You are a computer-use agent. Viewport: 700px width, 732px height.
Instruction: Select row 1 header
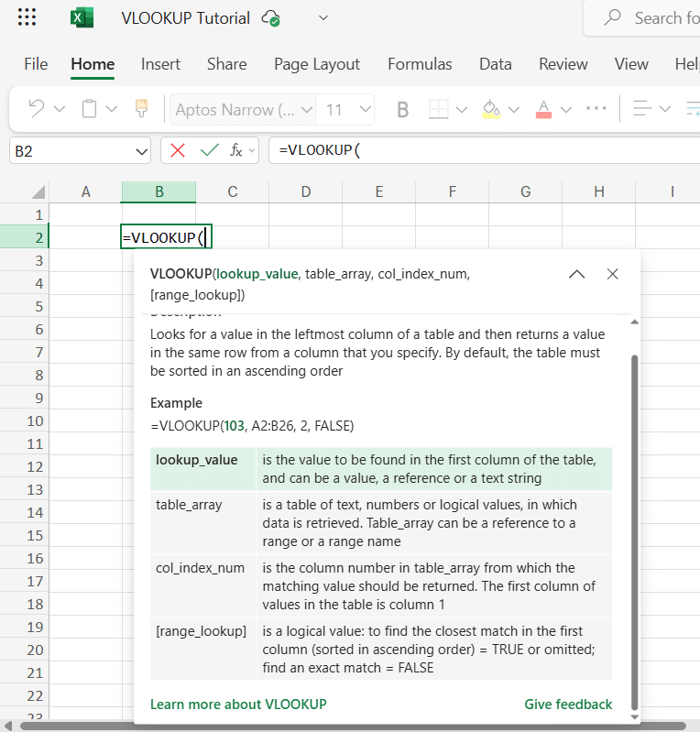click(x=25, y=214)
